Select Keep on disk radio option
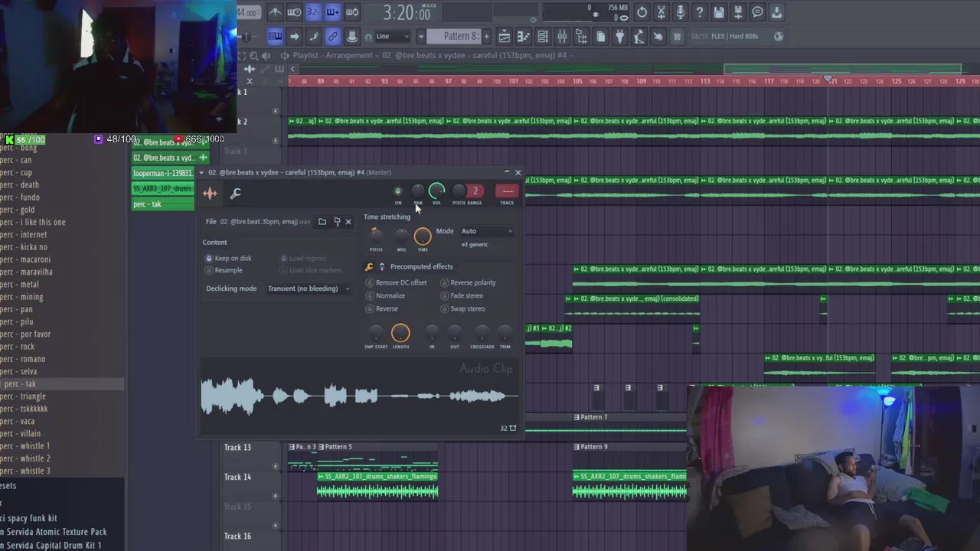Viewport: 980px width, 551px height. [229, 258]
